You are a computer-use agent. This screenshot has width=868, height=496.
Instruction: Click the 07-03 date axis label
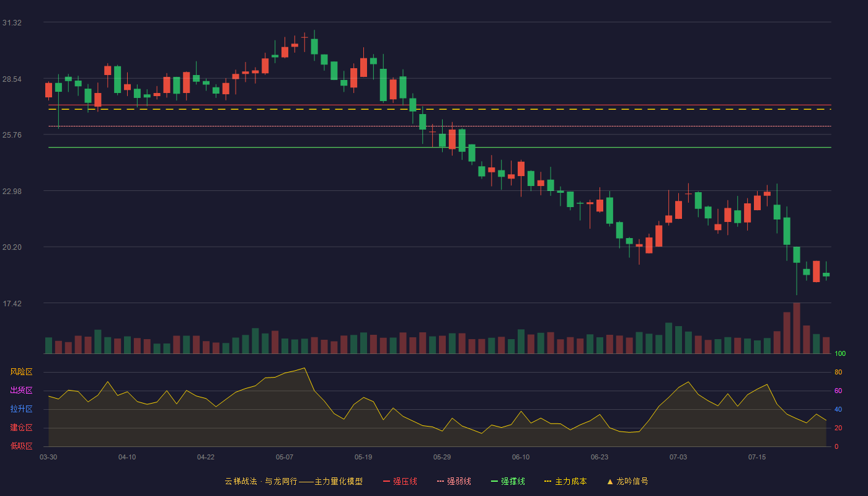[678, 457]
